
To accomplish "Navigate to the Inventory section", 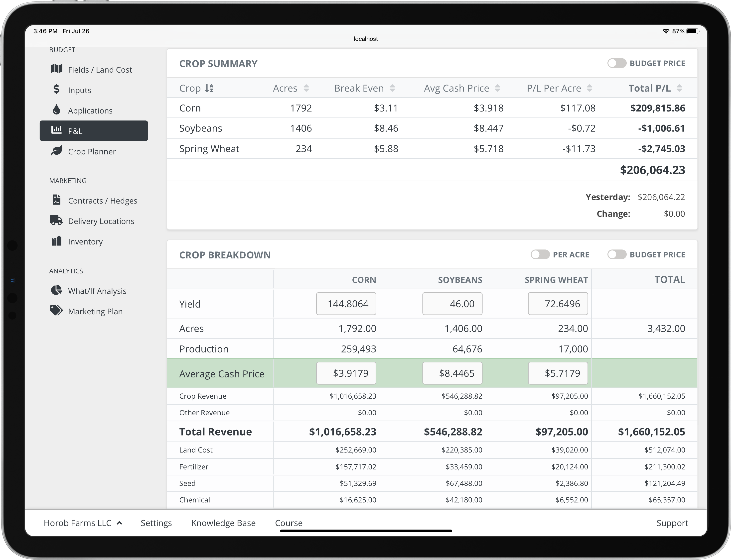I will [x=85, y=241].
